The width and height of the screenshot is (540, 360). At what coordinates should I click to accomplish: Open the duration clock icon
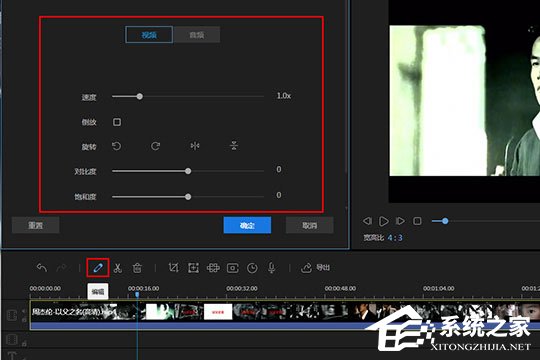point(252,268)
